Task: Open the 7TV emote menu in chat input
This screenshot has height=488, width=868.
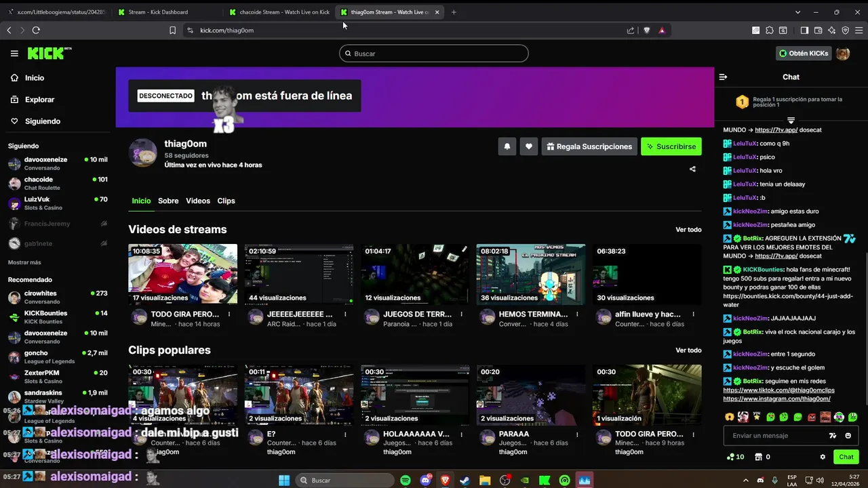Action: pyautogui.click(x=833, y=436)
